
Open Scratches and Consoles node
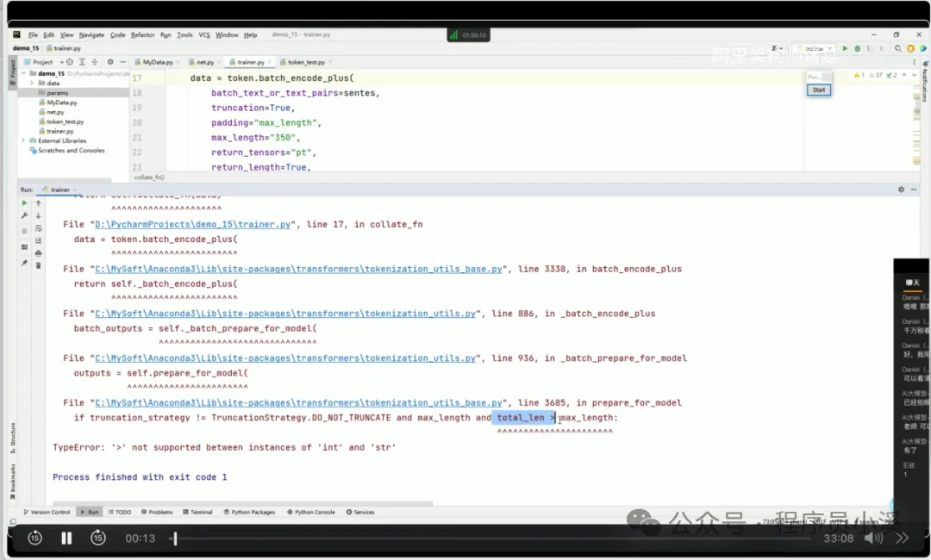click(67, 151)
